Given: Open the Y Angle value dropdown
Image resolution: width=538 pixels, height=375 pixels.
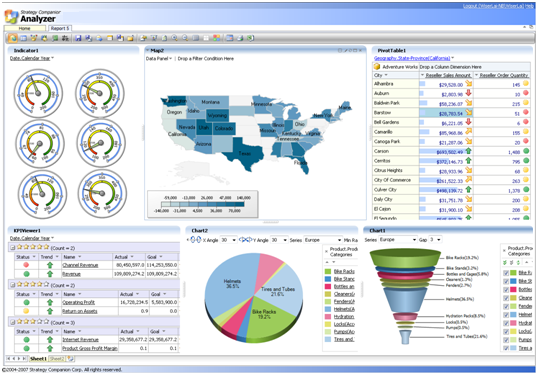Looking at the screenshot, I should tap(285, 240).
